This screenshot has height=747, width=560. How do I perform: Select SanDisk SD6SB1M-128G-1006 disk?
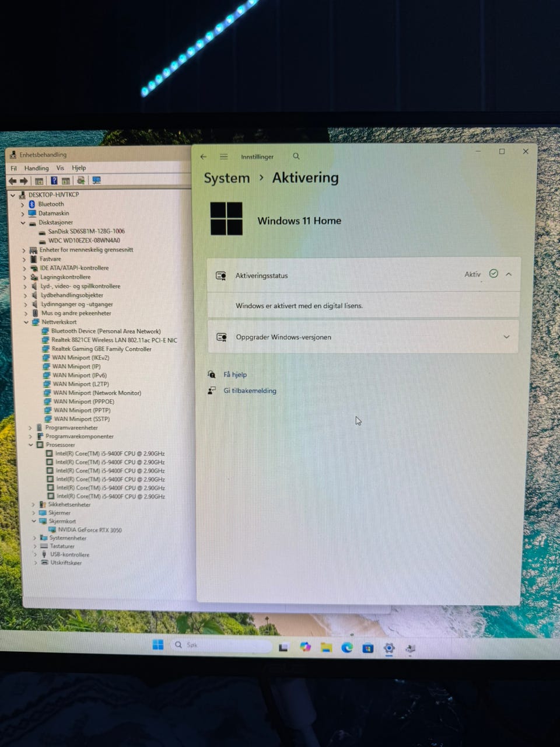click(86, 231)
